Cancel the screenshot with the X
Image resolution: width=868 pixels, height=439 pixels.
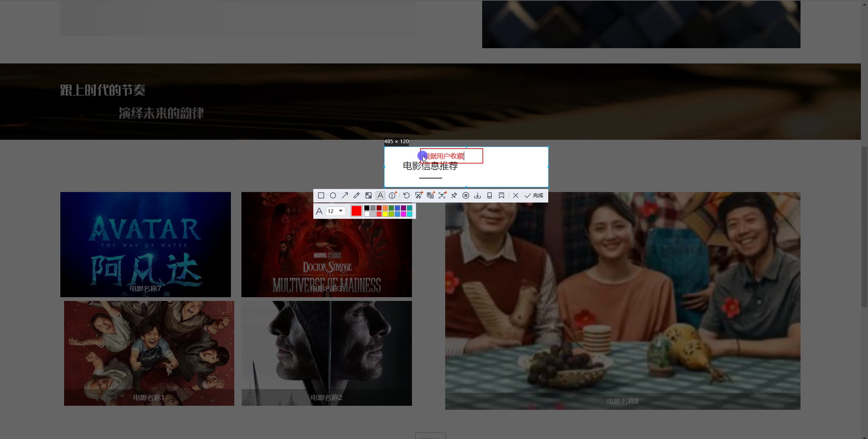point(516,195)
